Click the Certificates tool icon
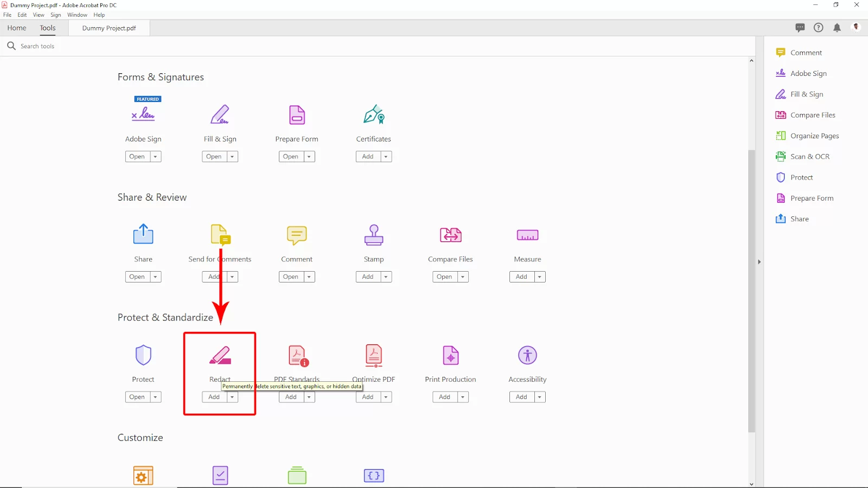This screenshot has height=488, width=868. click(374, 114)
